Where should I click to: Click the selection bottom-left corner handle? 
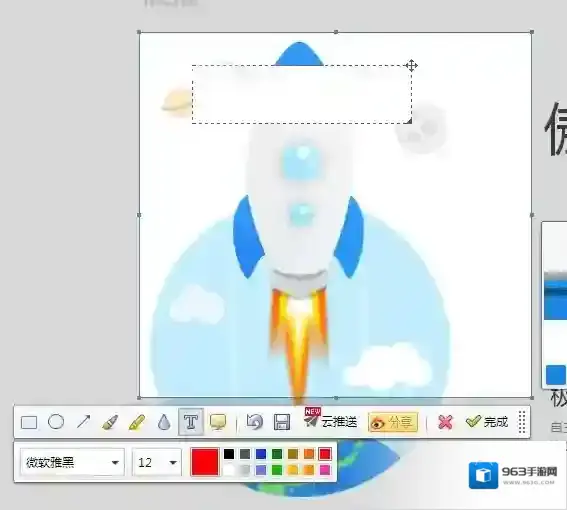140,398
